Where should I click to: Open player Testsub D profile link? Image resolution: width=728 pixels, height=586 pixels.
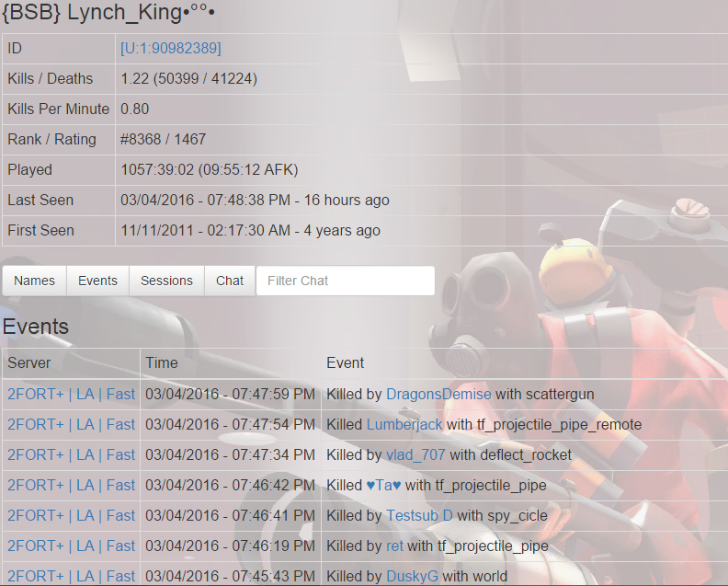pyautogui.click(x=419, y=515)
